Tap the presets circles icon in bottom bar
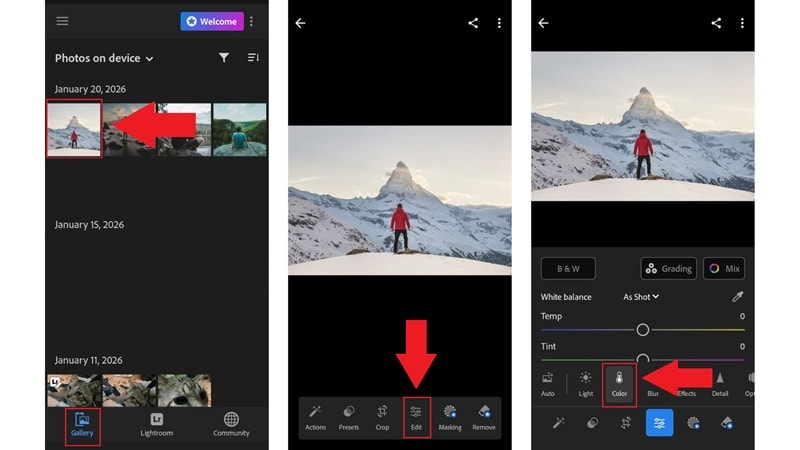 click(x=592, y=422)
